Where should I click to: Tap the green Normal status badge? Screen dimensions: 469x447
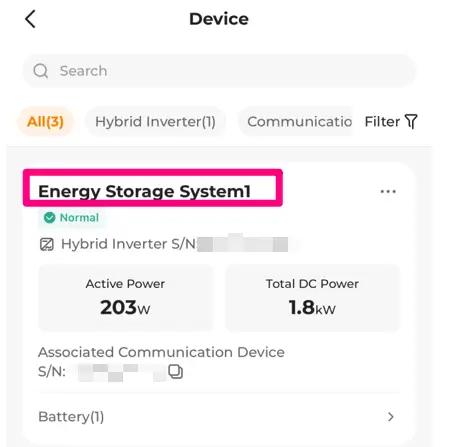(71, 218)
